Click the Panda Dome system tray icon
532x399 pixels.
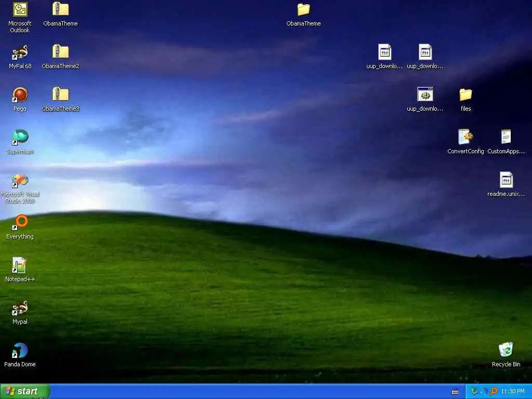coord(485,392)
